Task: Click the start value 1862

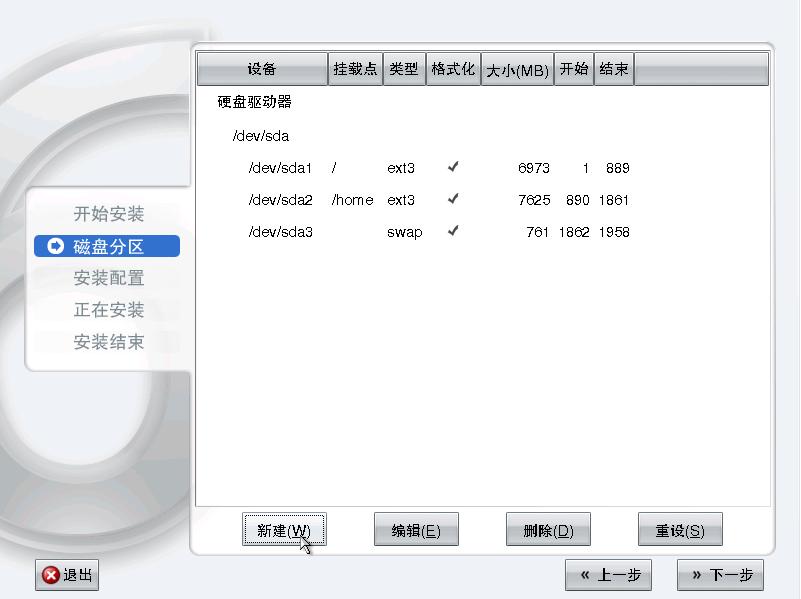Action: coord(574,232)
